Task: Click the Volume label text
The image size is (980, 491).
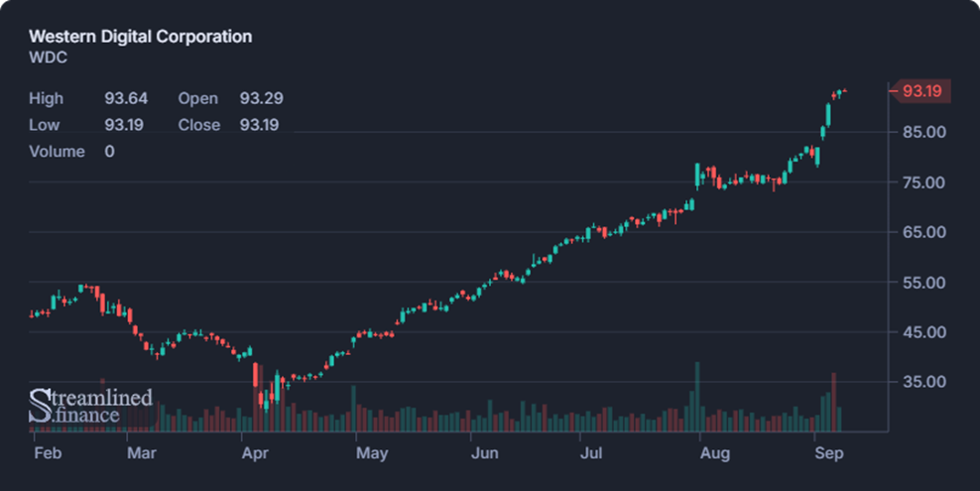Action: (57, 152)
